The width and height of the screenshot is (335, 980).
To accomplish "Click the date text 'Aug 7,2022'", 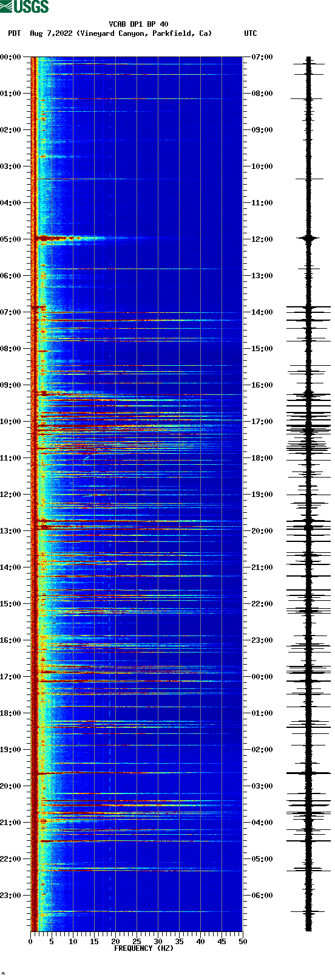I will (x=51, y=33).
